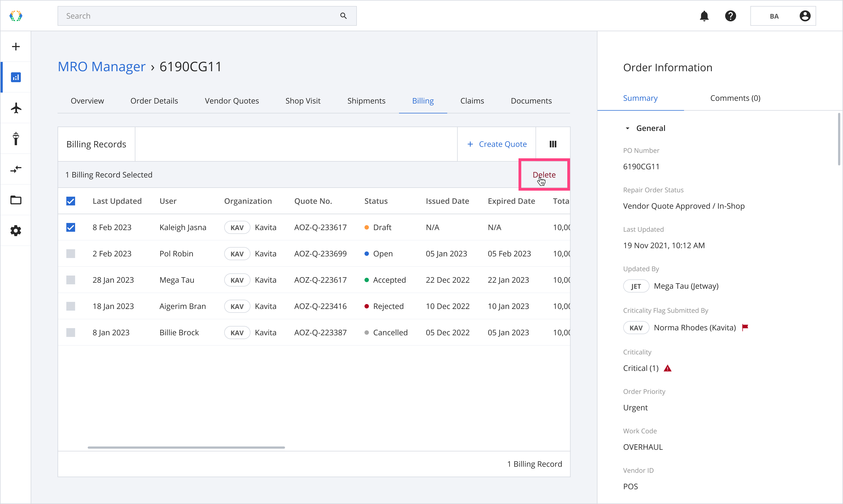Viewport: 843px width, 504px height.
Task: Click the table horizontal scrollbar
Action: [x=186, y=448]
